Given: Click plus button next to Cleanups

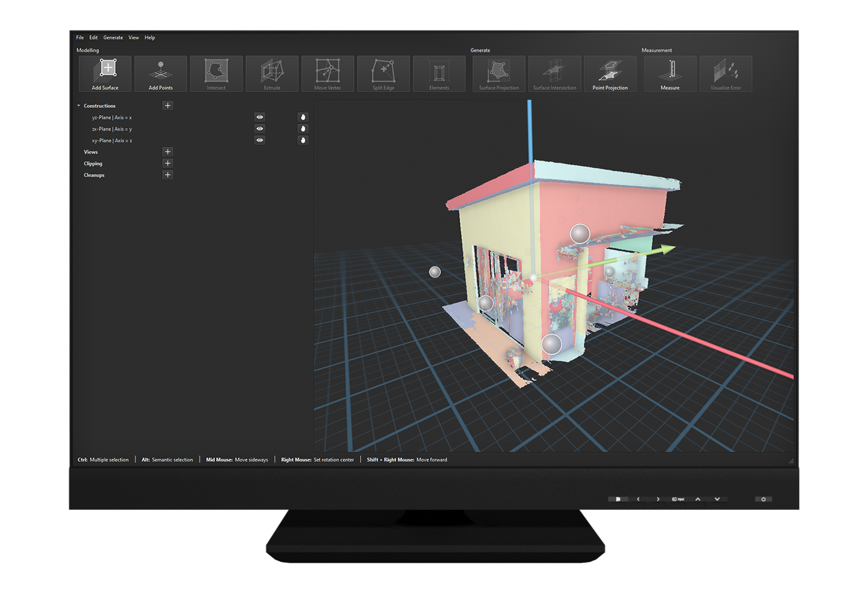Looking at the screenshot, I should 167,175.
